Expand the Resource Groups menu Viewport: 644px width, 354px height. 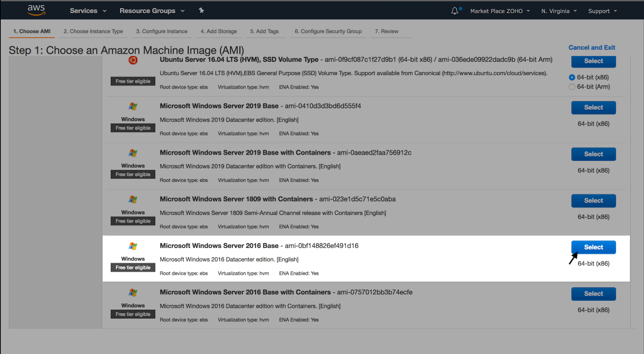click(x=152, y=11)
